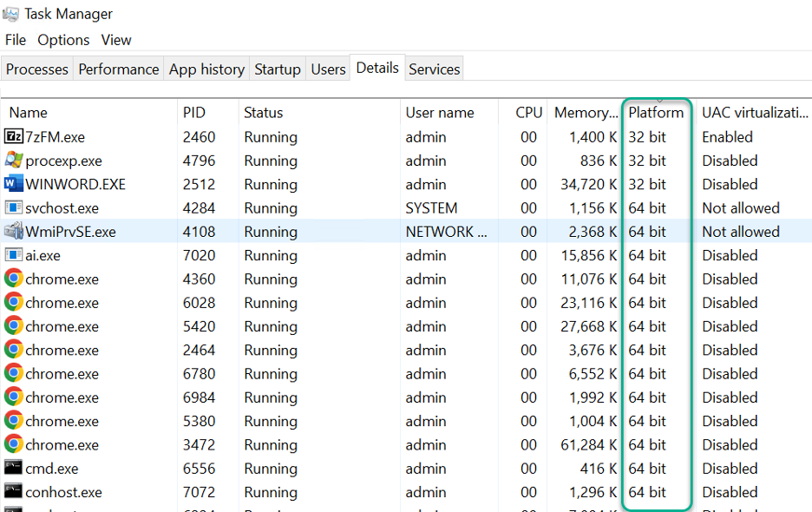Screen dimensions: 812x512
Task: Click memory value 416 K
Action: (x=599, y=469)
